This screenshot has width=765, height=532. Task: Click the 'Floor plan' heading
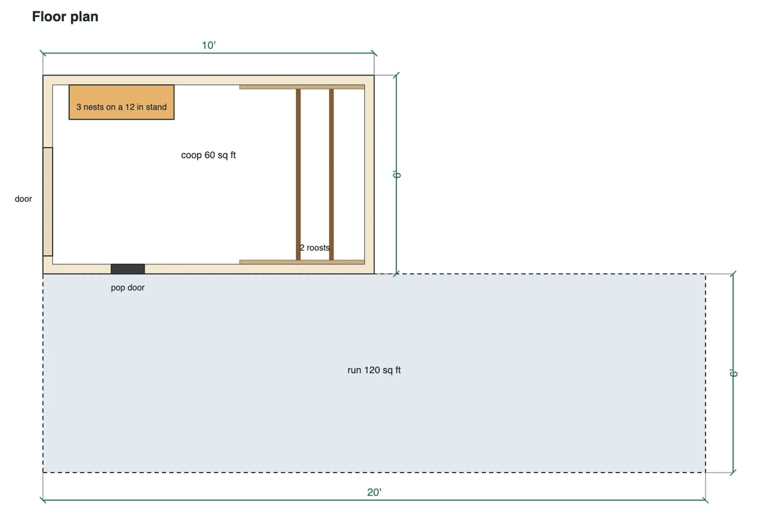pos(65,17)
